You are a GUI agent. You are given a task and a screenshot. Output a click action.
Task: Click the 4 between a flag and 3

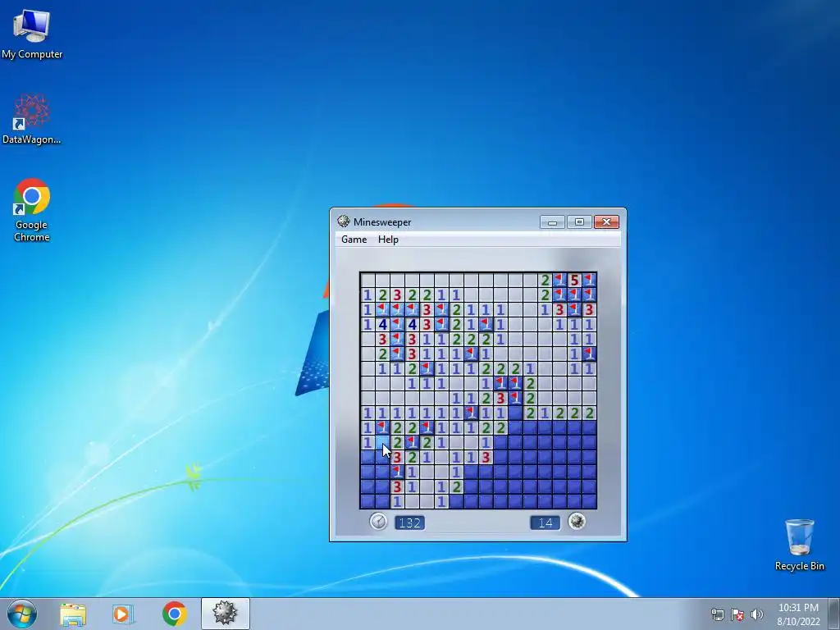[412, 324]
